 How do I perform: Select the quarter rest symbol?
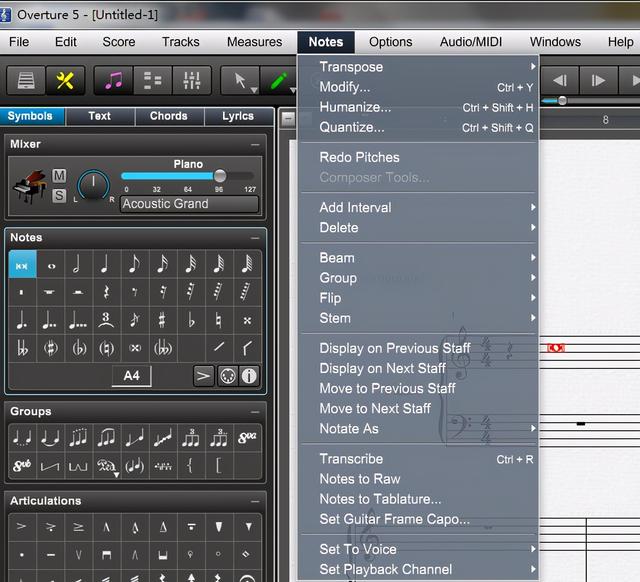point(107,292)
